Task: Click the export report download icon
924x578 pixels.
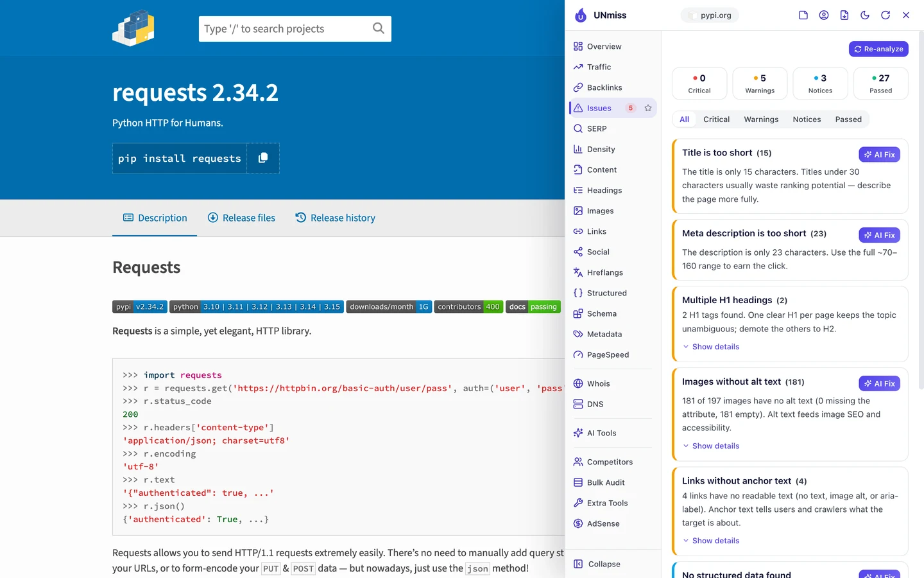Action: [x=844, y=15]
